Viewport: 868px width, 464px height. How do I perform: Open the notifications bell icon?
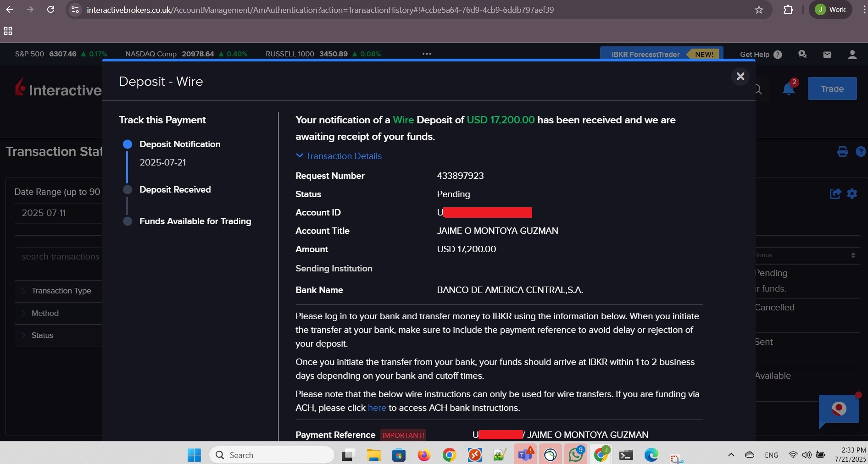click(x=789, y=88)
